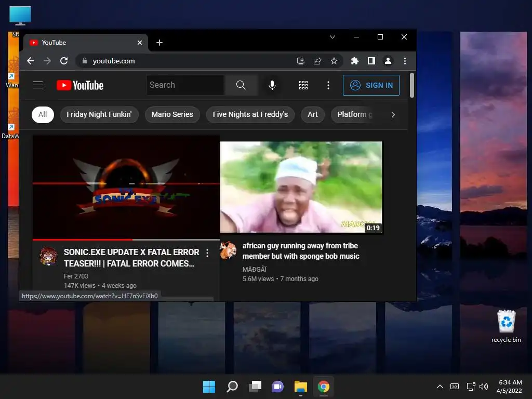Click the Sonic video red progress bar
532x399 pixels.
tap(83, 240)
